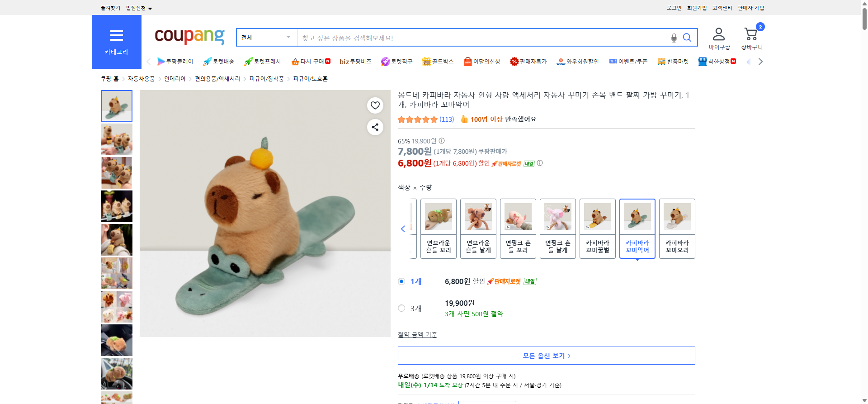This screenshot has height=404, width=868.
Task: Click the share icon on the product image
Action: [x=375, y=127]
